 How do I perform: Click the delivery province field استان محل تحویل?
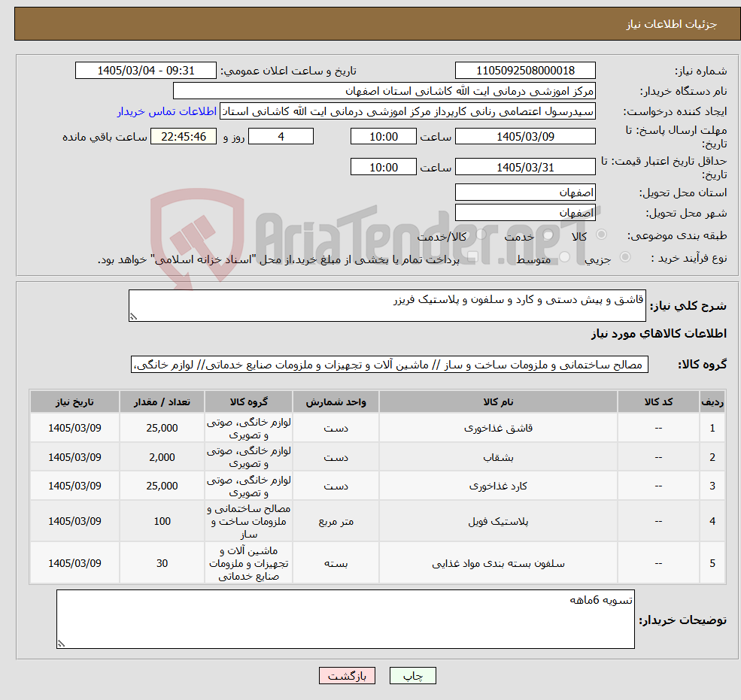pos(525,192)
